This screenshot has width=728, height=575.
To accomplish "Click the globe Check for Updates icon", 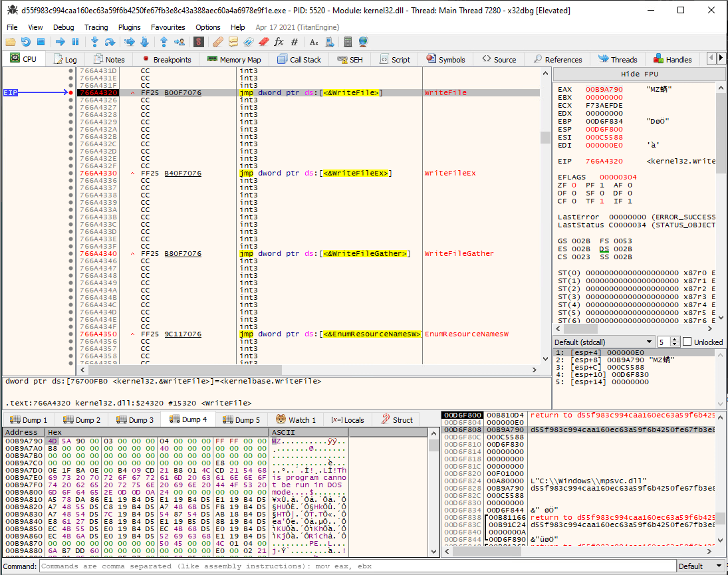I will pos(363,43).
